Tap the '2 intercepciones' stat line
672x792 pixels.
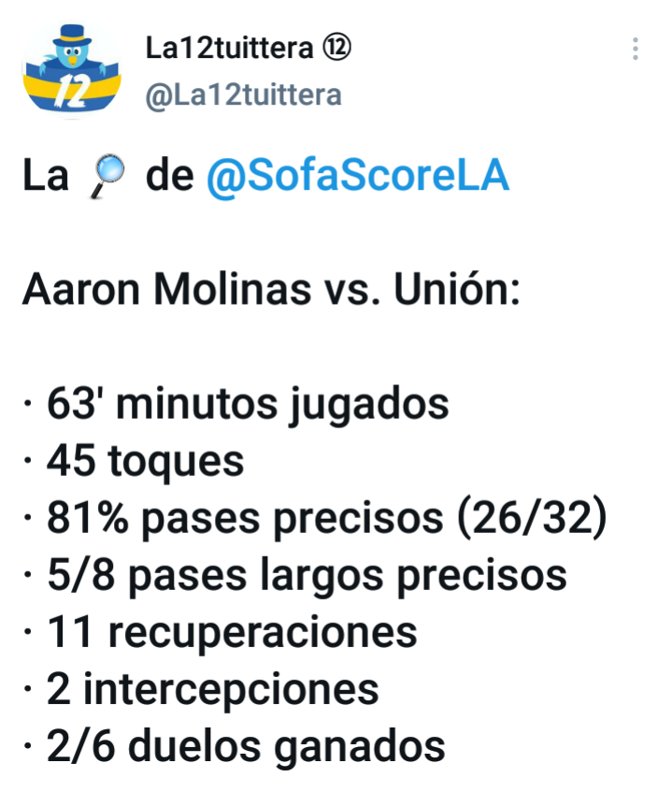201,690
